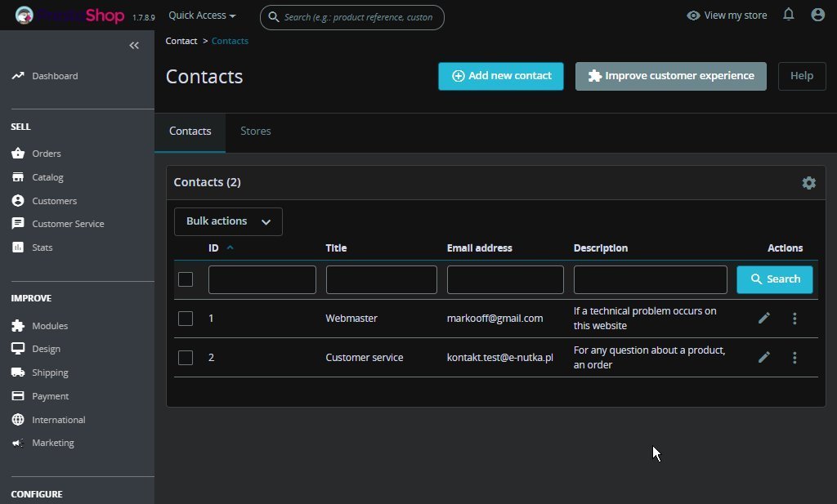Viewport: 837px width, 504px height.
Task: Click the contacts table settings gear
Action: click(x=808, y=183)
